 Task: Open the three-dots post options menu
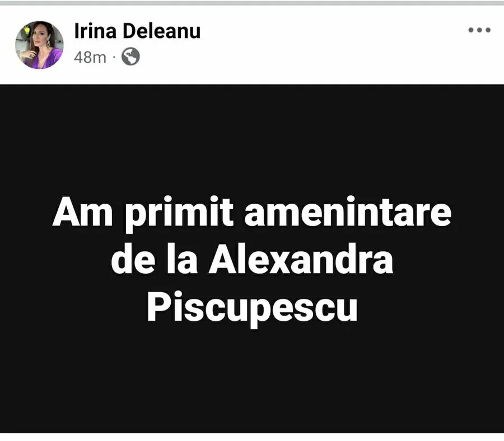(x=479, y=30)
